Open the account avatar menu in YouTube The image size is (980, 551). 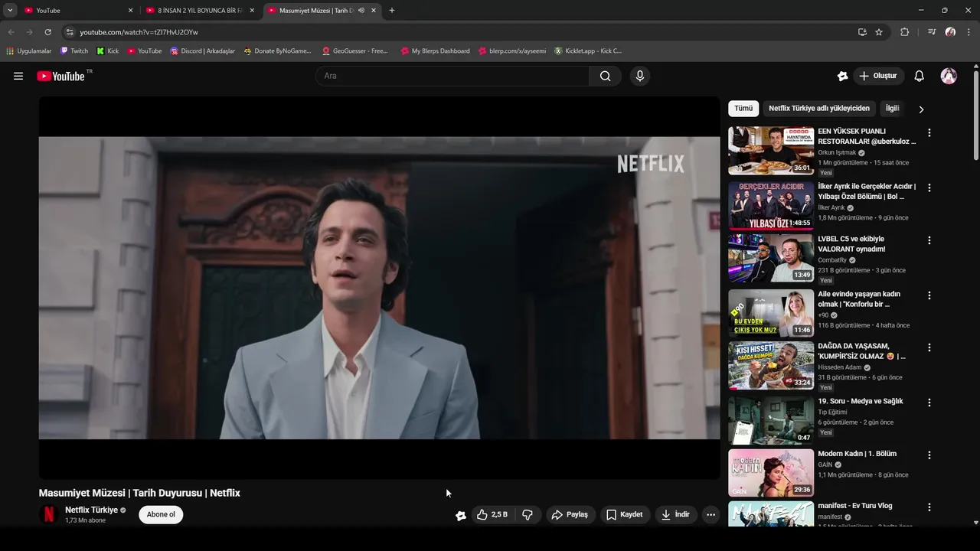pos(949,76)
